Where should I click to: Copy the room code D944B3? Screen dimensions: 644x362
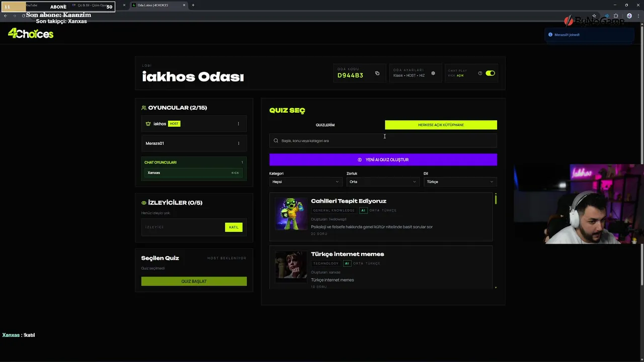[377, 73]
